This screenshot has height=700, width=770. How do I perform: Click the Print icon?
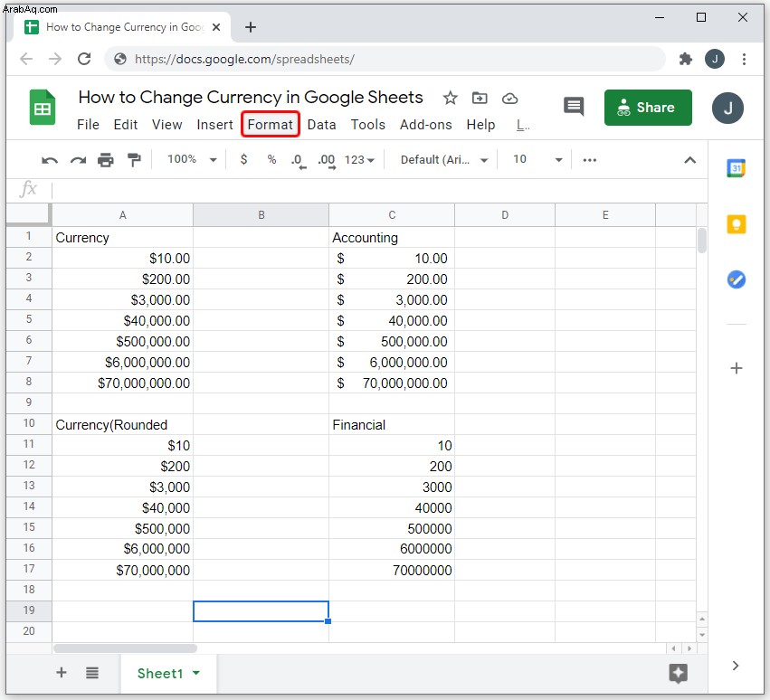pyautogui.click(x=106, y=160)
